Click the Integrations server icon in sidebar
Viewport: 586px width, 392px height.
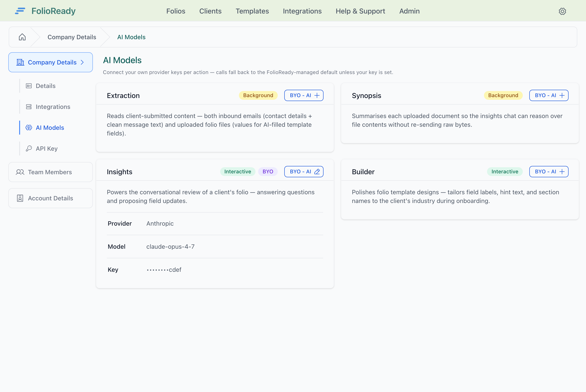click(29, 107)
